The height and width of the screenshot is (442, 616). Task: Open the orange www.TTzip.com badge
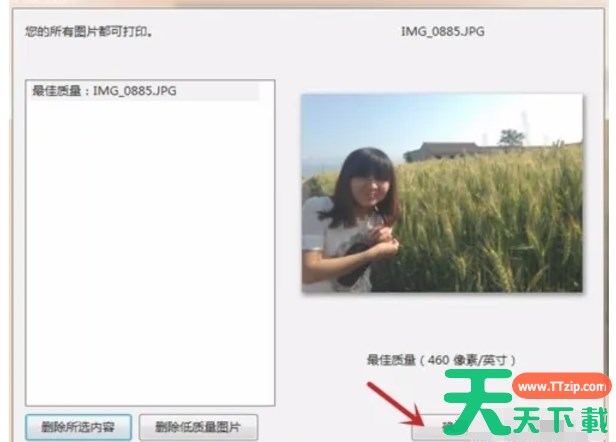560,386
